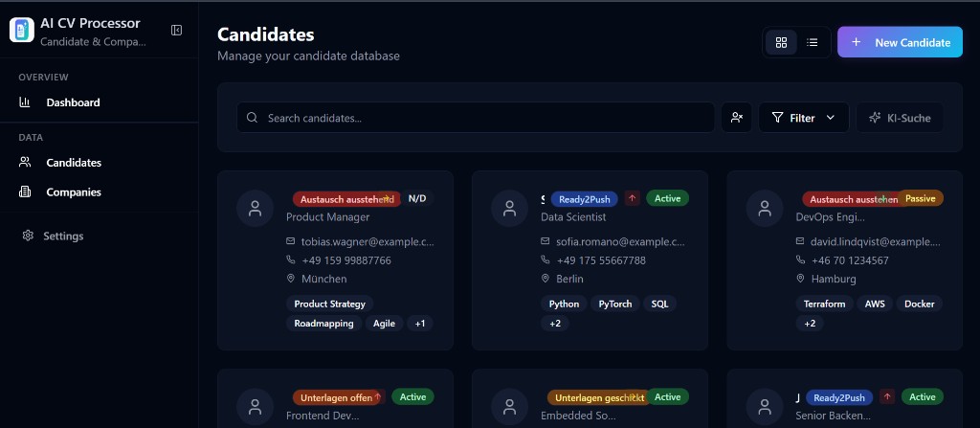Click phone number +49 159 99887766

coord(346,260)
